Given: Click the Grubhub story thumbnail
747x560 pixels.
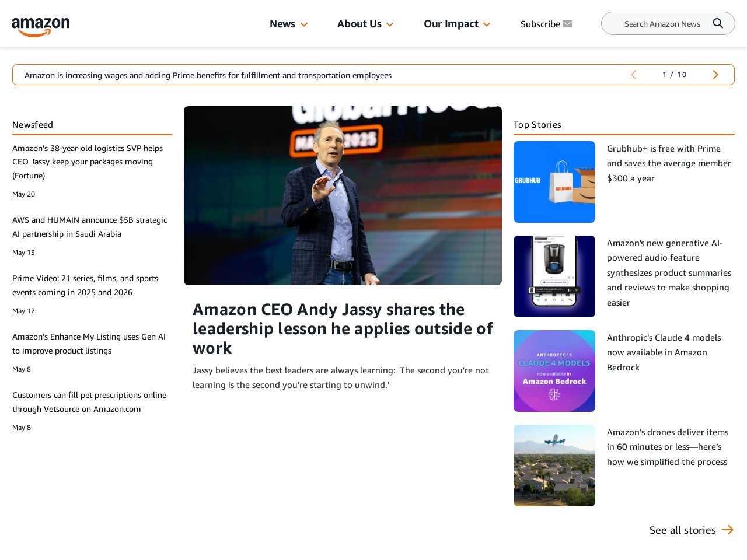Looking at the screenshot, I should coord(554,182).
